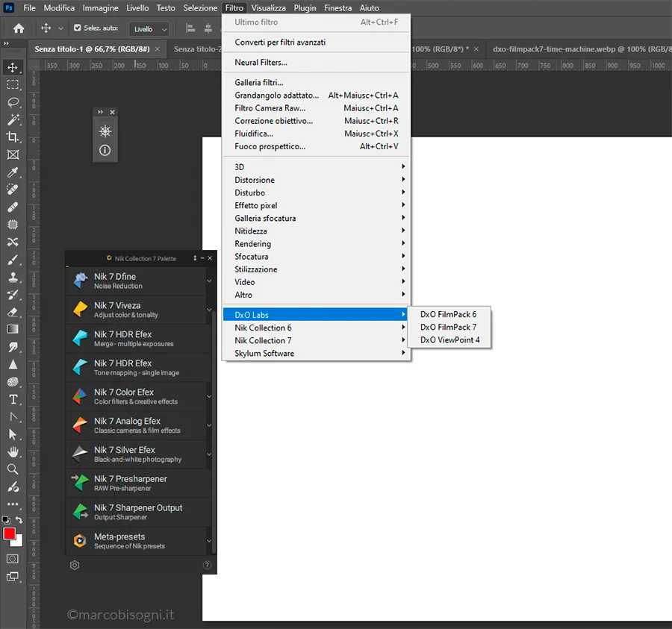This screenshot has height=629, width=672.
Task: Open the Nik Collection 7 submenu
Action: (317, 340)
